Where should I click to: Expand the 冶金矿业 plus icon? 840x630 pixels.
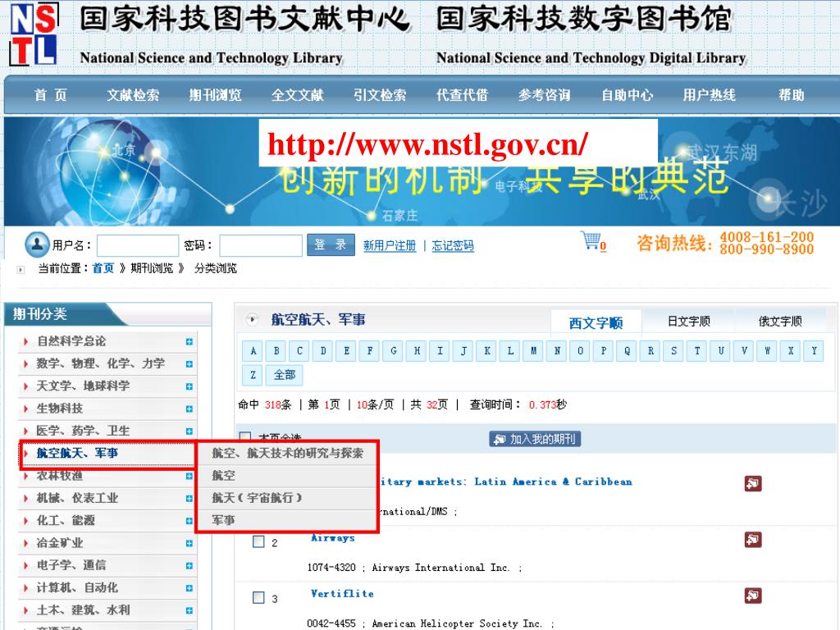(x=189, y=544)
